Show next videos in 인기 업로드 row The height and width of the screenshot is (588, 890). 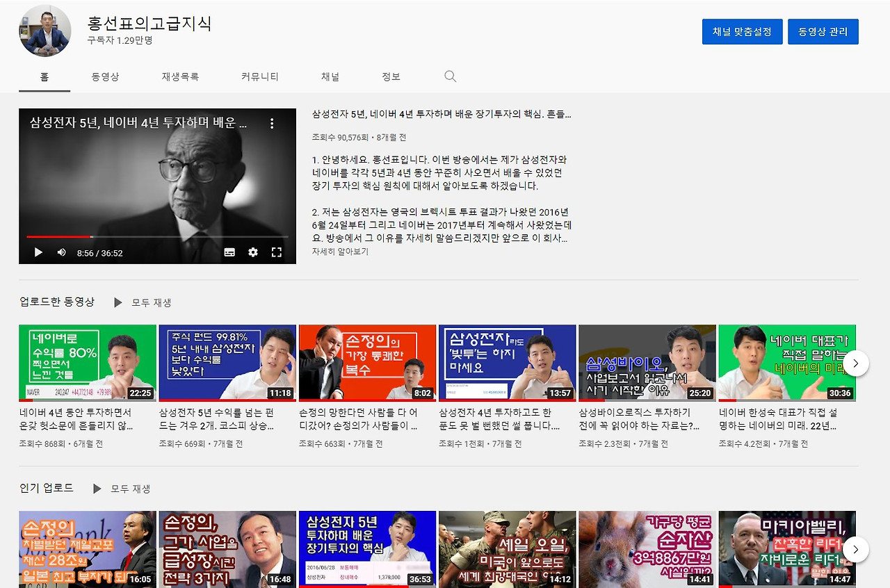(x=856, y=549)
